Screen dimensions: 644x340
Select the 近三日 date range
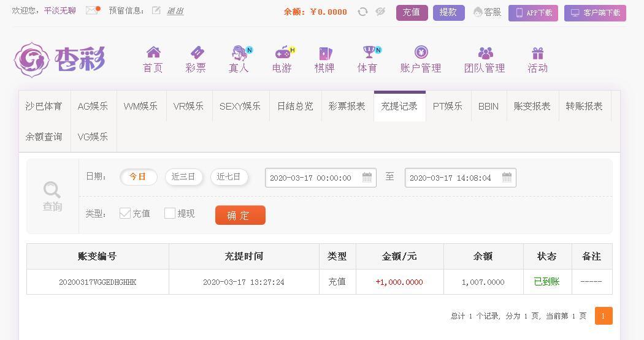(183, 177)
